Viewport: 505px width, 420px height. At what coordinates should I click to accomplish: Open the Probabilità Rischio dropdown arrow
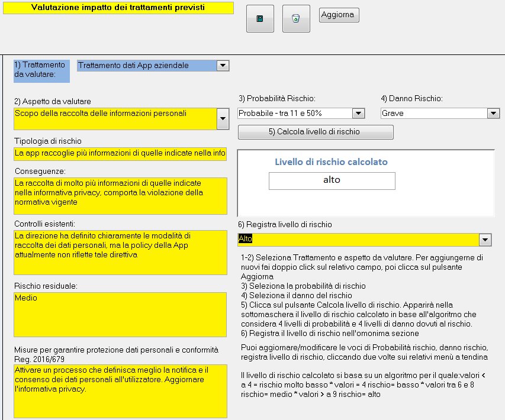pyautogui.click(x=358, y=113)
